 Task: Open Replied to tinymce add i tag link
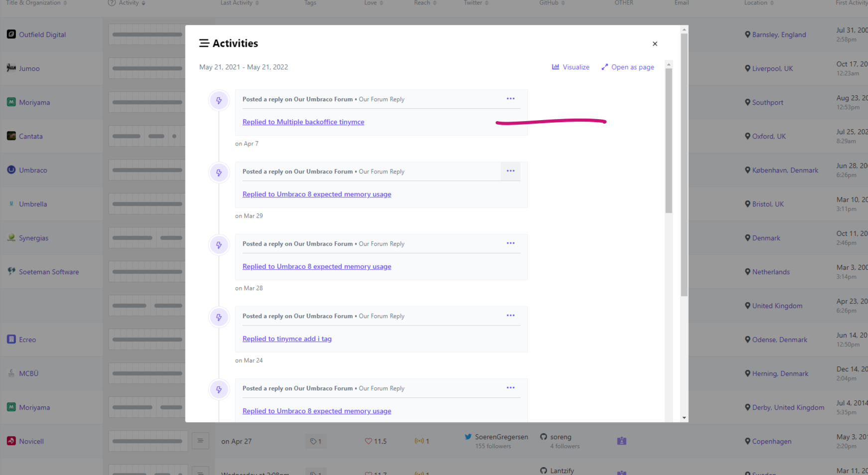point(287,338)
